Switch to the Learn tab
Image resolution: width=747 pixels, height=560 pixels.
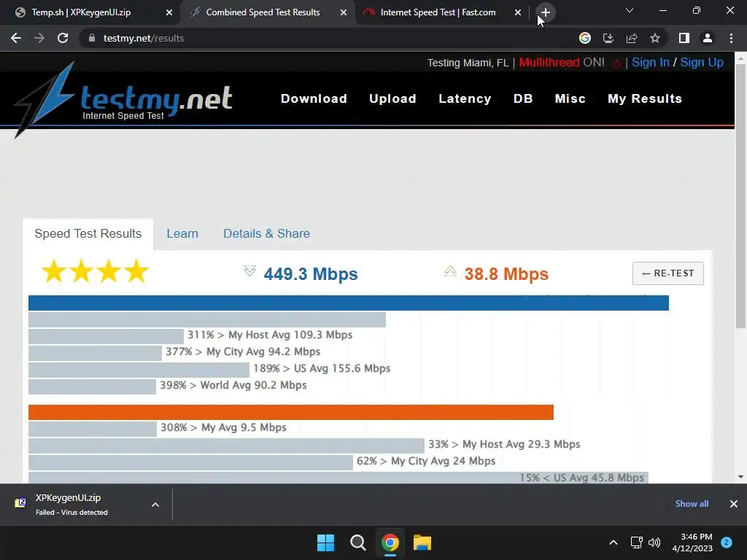point(182,234)
